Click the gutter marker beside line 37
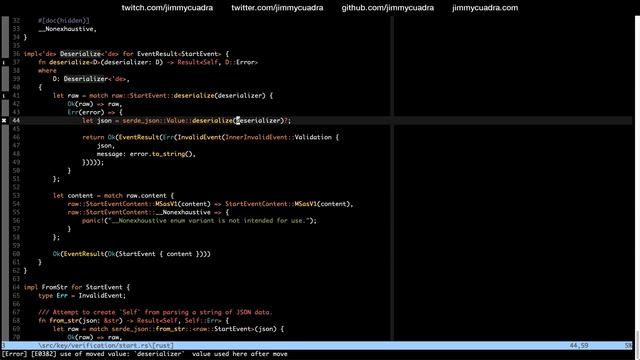Screen dimensions: 640x360 tap(4, 62)
